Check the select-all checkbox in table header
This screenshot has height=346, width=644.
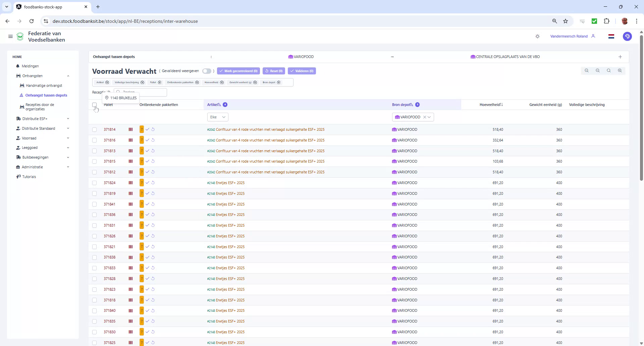[95, 105]
